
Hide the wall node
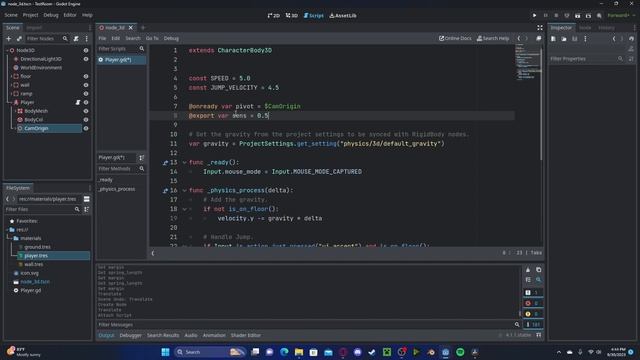coord(86,85)
